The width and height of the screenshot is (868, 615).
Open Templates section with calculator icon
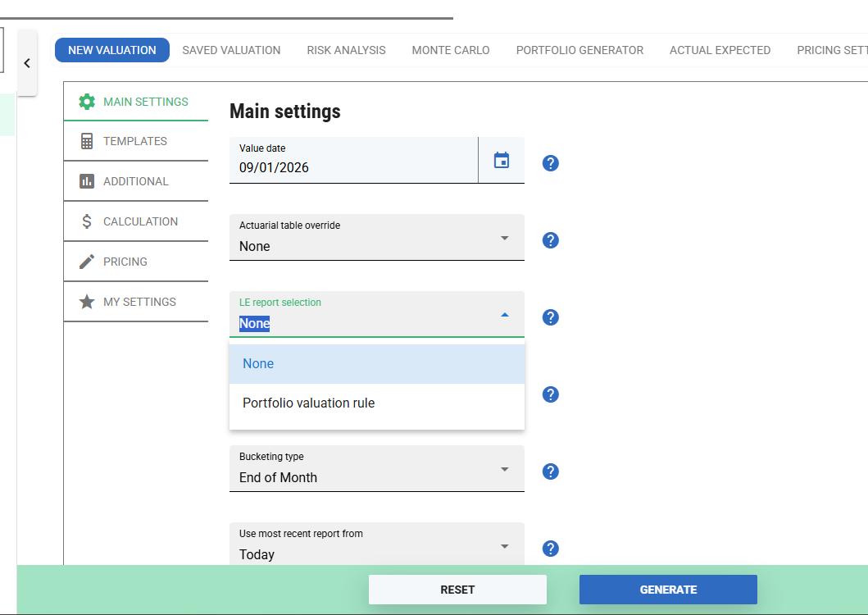[135, 141]
